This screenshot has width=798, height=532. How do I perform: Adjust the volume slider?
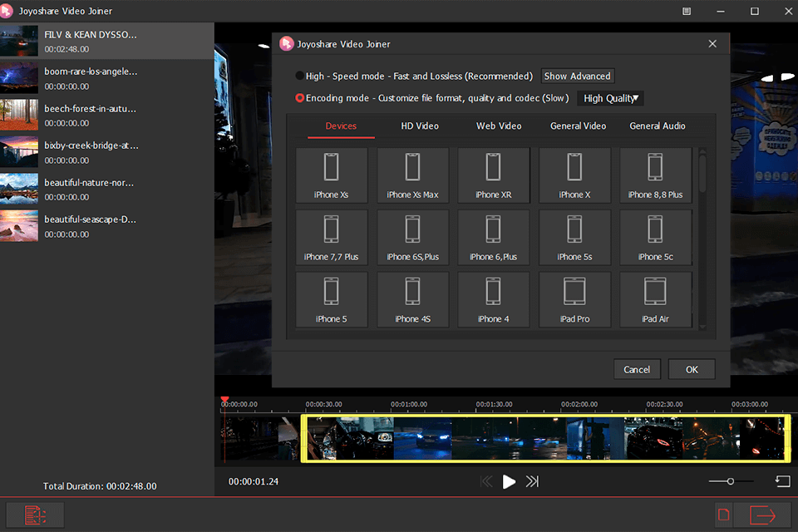[x=729, y=480]
